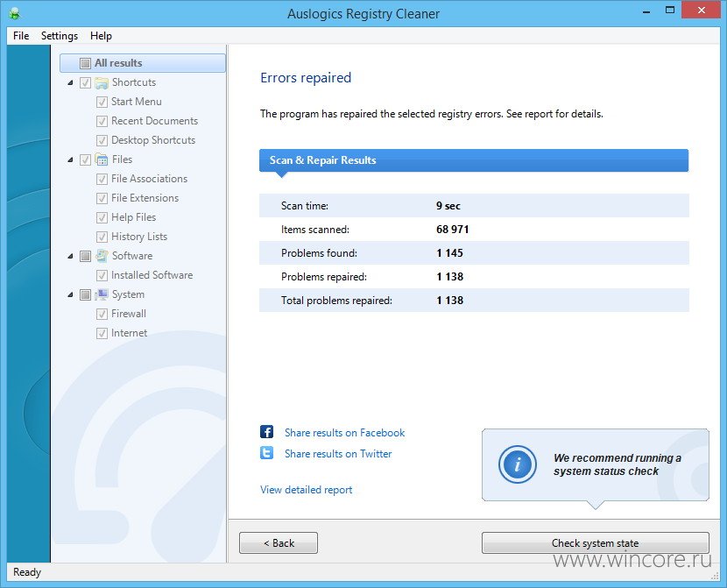This screenshot has height=588, width=727.
Task: Toggle the Shortcuts checkbox
Action: (85, 82)
